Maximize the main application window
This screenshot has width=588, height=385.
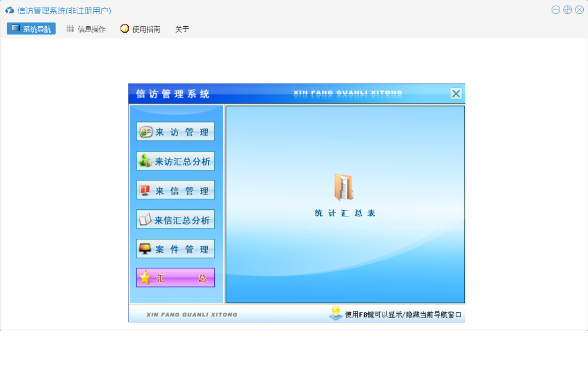point(568,10)
